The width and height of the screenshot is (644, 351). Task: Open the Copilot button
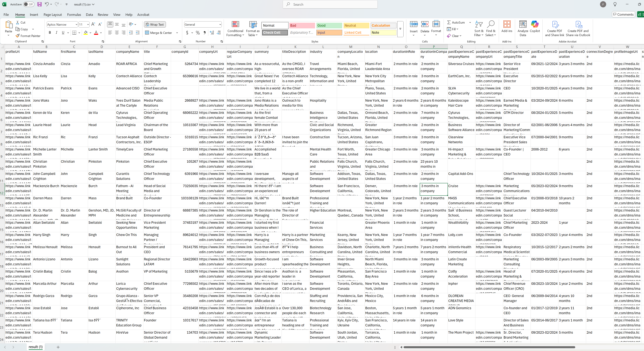535,26
